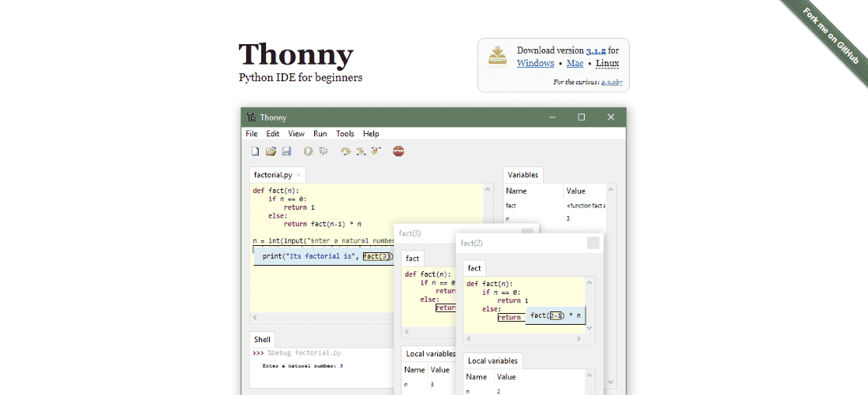868x395 pixels.
Task: Click the Value column header in Variables panel
Action: (x=576, y=191)
